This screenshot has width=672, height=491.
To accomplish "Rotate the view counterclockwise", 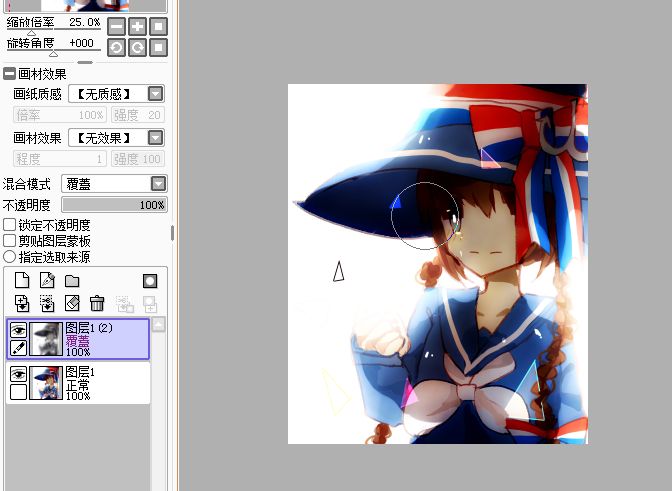I will (x=116, y=47).
